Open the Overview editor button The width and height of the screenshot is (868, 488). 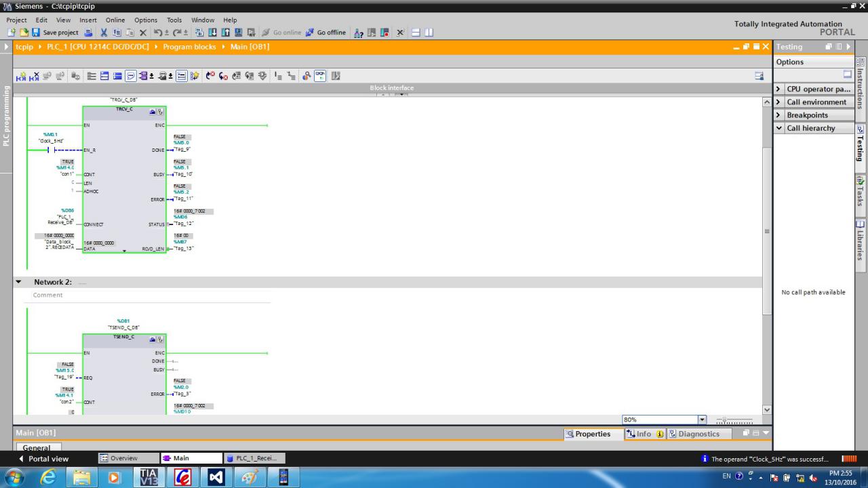pos(124,458)
